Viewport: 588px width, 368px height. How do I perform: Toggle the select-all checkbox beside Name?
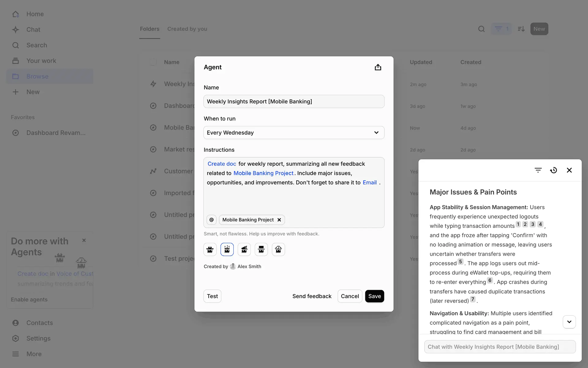153,62
